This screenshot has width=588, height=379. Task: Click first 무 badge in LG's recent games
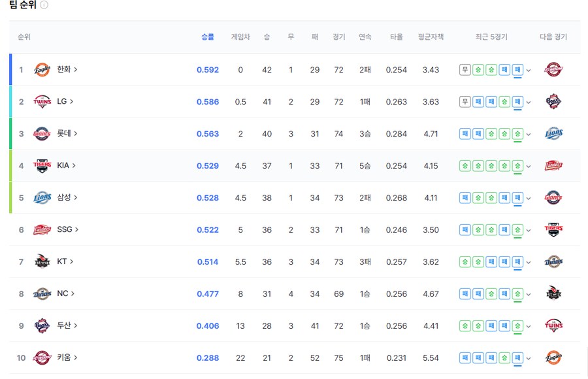(465, 102)
